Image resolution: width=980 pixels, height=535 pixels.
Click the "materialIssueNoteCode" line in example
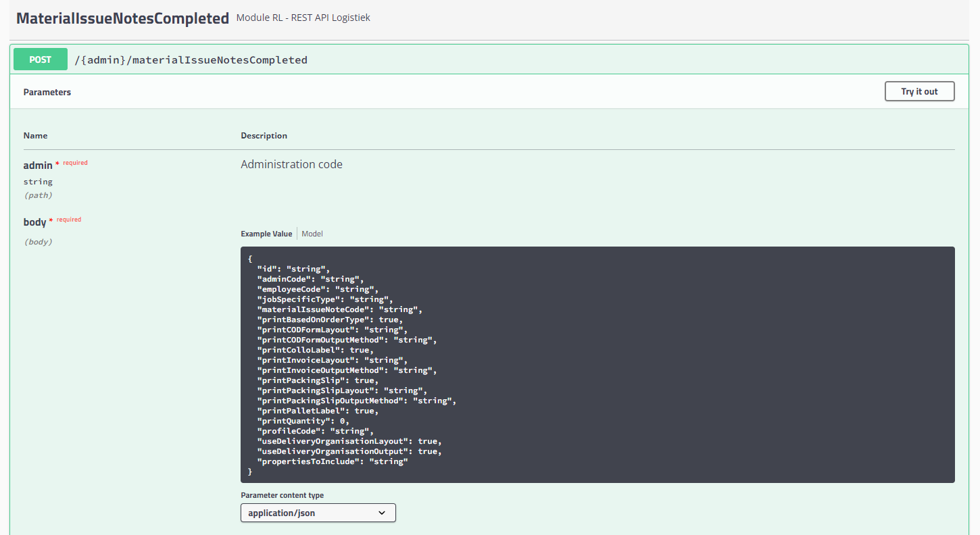(339, 309)
